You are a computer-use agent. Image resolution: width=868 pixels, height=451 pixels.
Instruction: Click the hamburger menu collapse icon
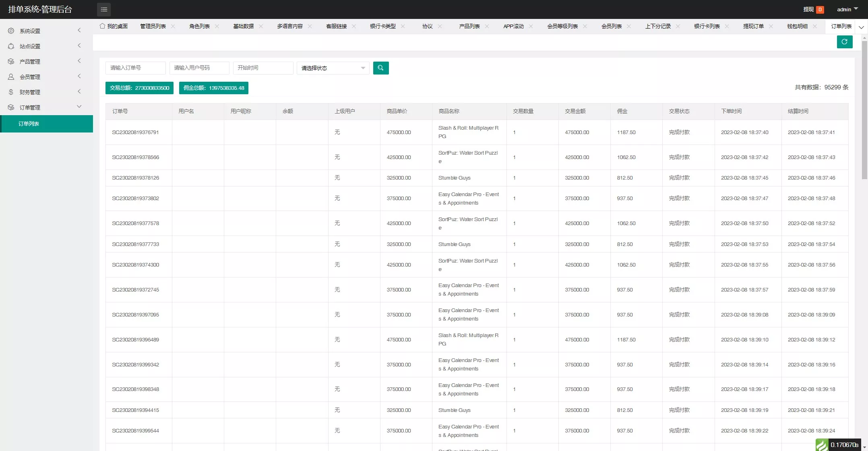click(104, 9)
